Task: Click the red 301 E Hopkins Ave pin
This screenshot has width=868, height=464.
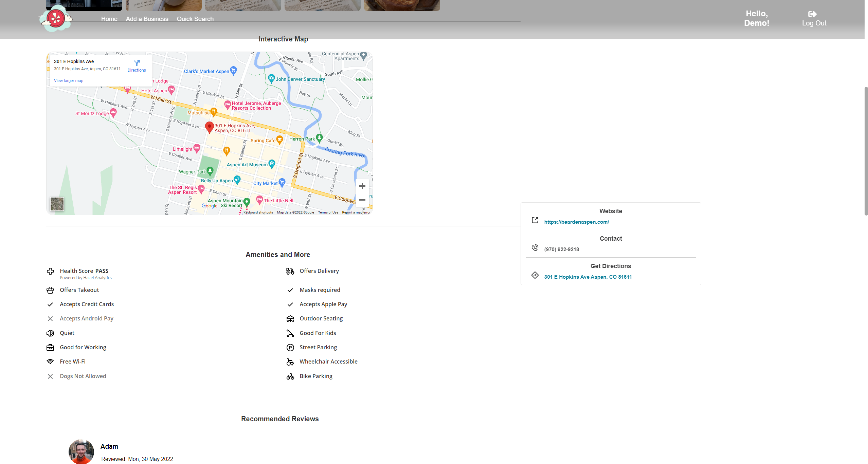Action: [210, 127]
